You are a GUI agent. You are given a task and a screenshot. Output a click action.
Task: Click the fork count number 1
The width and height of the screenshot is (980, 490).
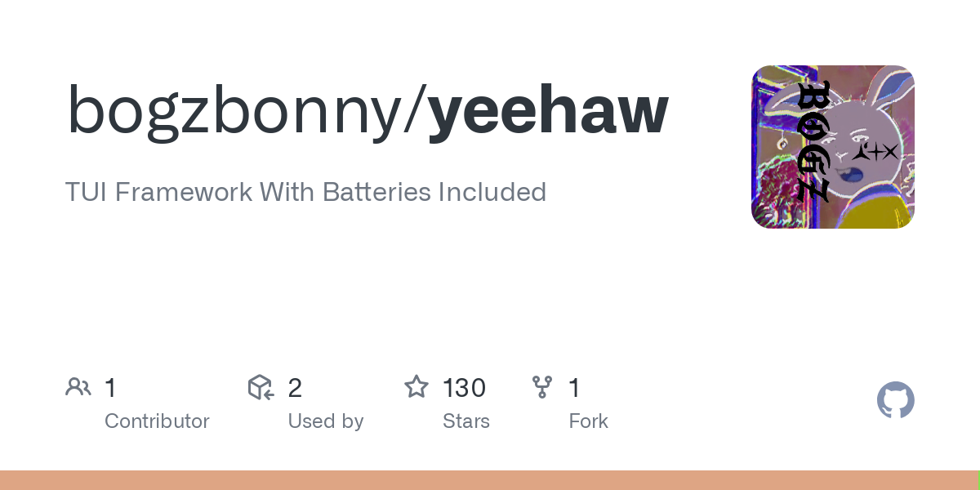pyautogui.click(x=574, y=388)
